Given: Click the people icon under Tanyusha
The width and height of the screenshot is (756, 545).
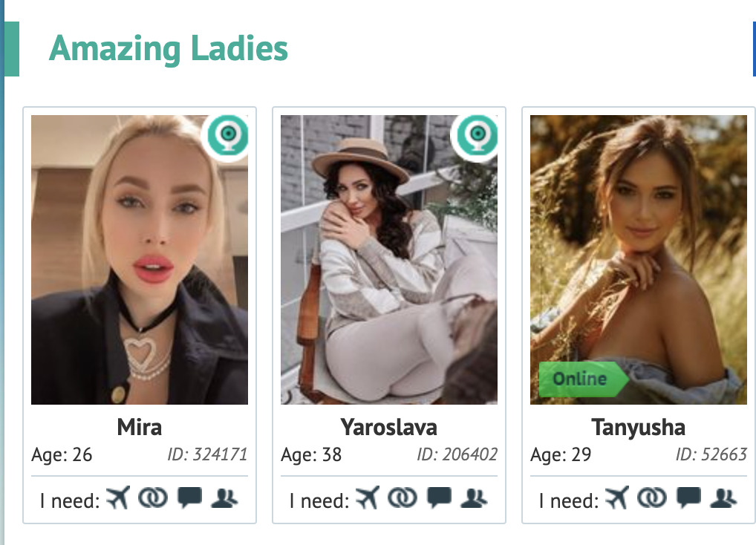Looking at the screenshot, I should 724,499.
